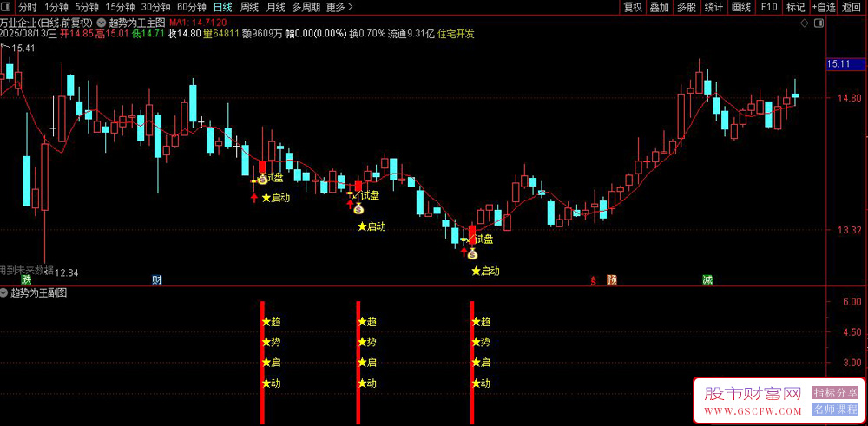Toggle the left side panel icon
The height and width of the screenshot is (426, 868).
(7, 7)
